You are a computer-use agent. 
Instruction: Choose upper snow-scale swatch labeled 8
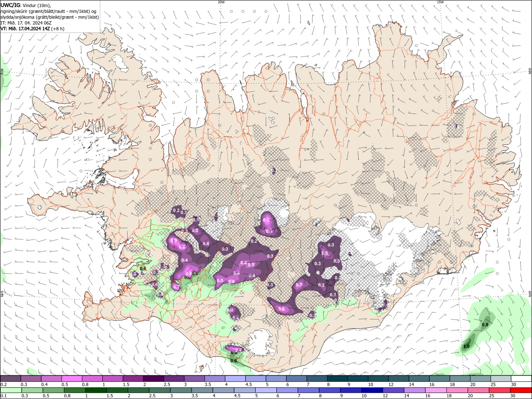337,379
